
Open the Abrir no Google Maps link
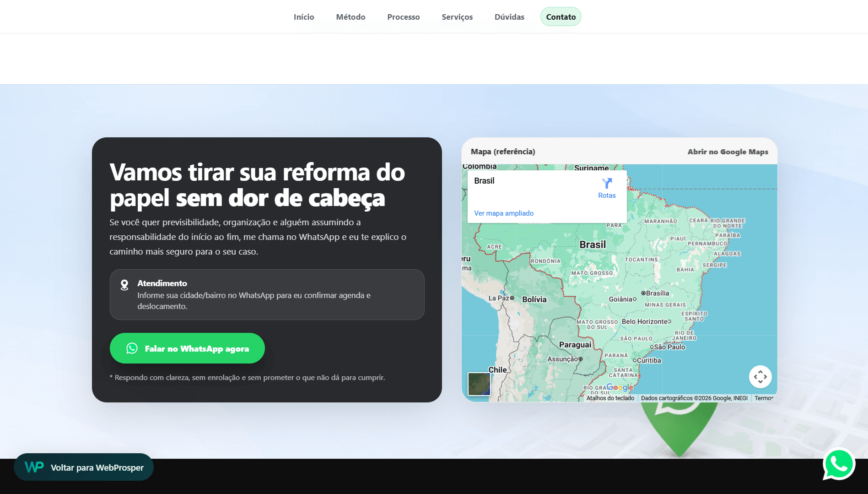pyautogui.click(x=728, y=152)
